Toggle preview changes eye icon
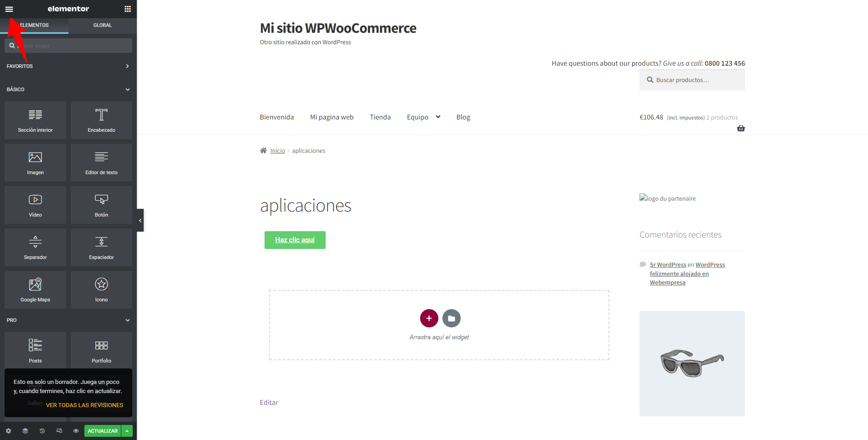 pos(76,431)
